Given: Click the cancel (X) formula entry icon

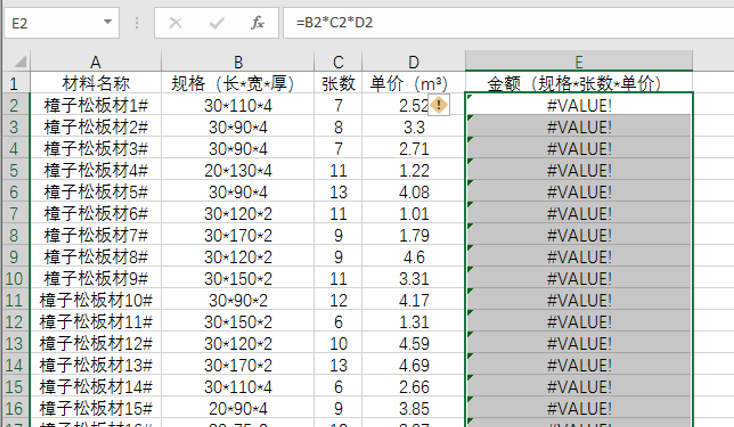Looking at the screenshot, I should click(x=176, y=22).
